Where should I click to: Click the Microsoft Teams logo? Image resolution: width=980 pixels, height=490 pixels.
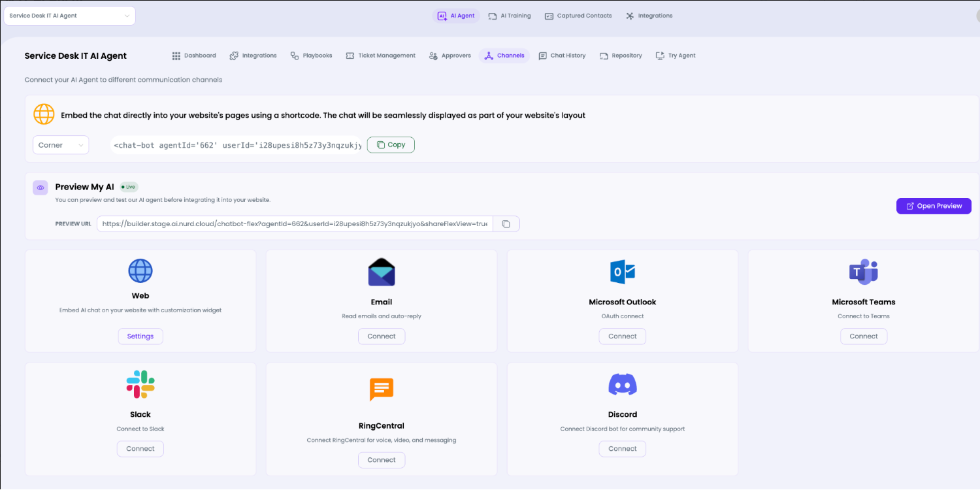tap(864, 272)
